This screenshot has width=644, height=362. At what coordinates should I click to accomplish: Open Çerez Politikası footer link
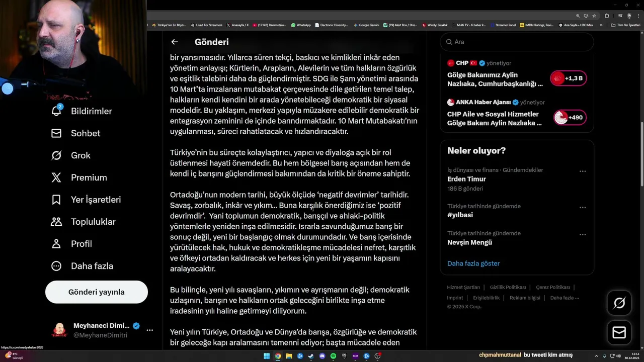[553, 288]
